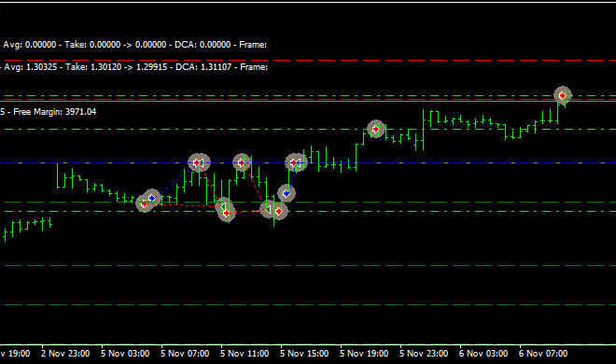Screen dimensions: 616x364
Task: Click the '6 Nov 07:00' time axis label
Action: click(543, 354)
